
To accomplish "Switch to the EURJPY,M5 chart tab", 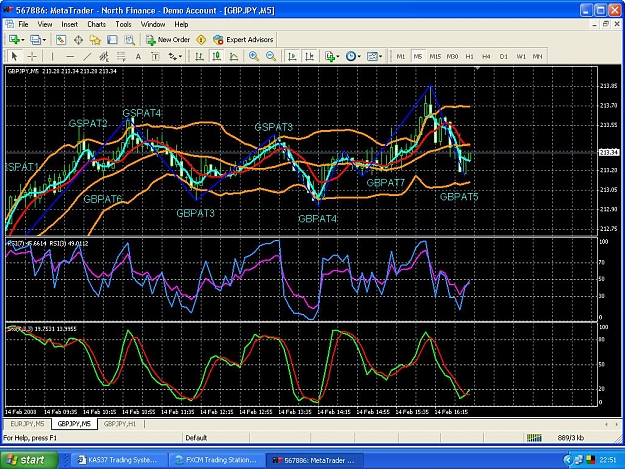I will tap(28, 424).
